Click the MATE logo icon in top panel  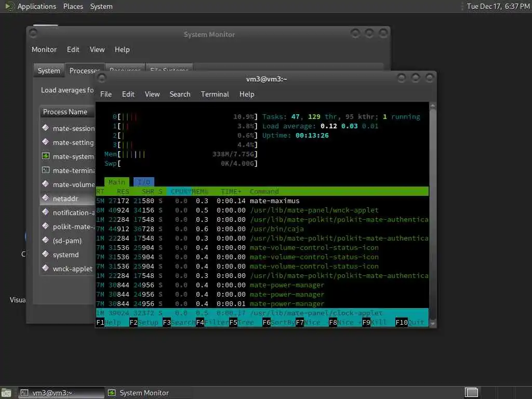pos(9,6)
